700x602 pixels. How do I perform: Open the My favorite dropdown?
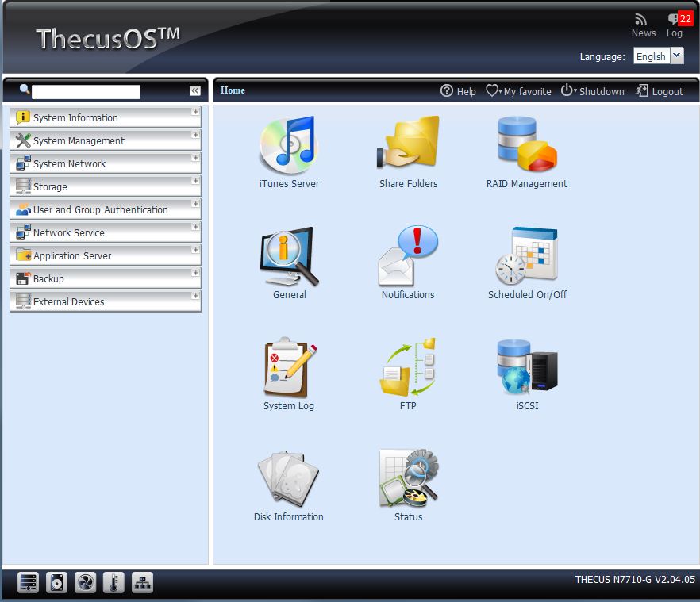(519, 91)
